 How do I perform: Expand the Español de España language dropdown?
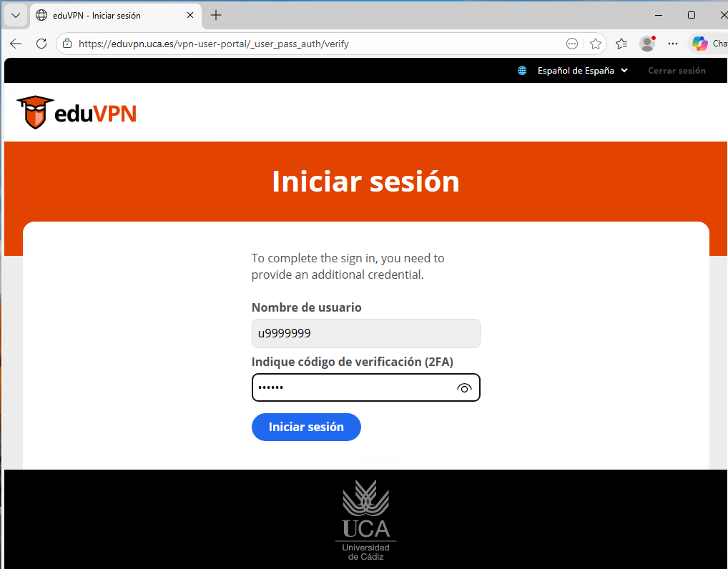pyautogui.click(x=582, y=71)
